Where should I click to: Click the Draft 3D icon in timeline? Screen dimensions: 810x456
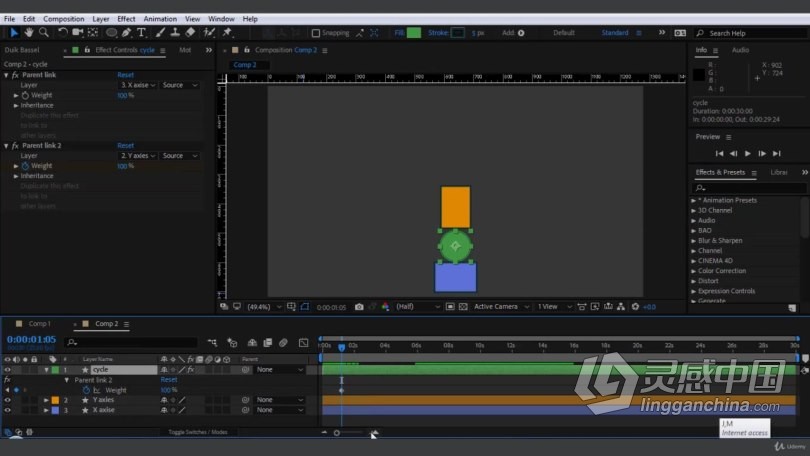point(232,342)
